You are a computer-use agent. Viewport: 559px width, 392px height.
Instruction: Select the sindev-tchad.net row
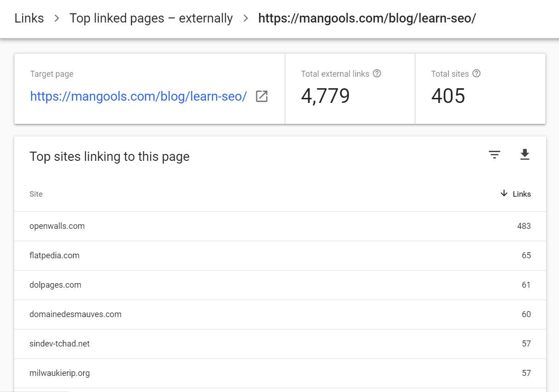point(59,344)
